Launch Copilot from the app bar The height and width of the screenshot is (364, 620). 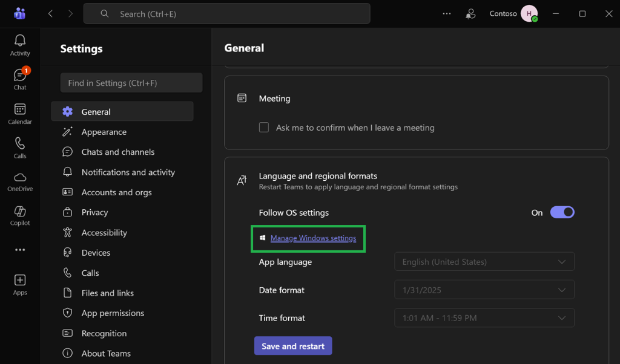(x=20, y=216)
